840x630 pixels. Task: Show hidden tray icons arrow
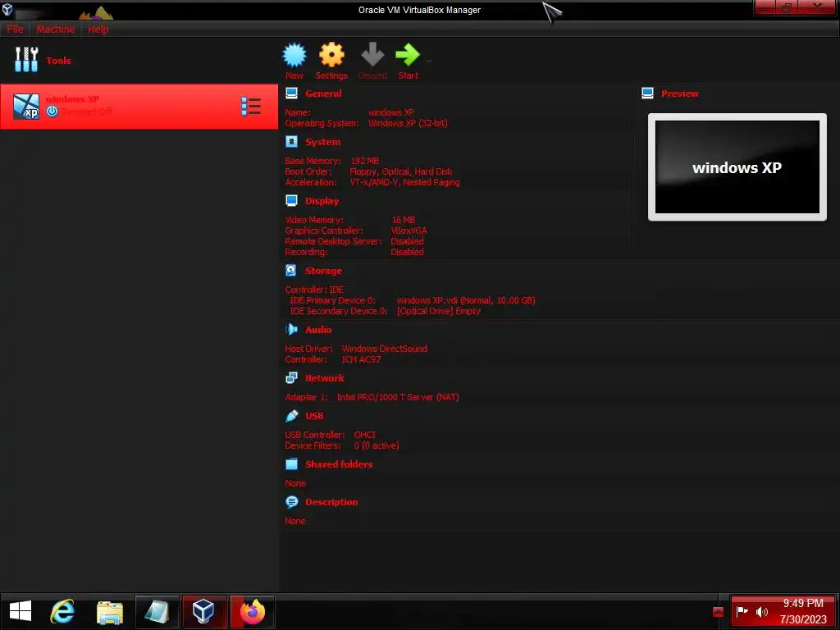pyautogui.click(x=719, y=612)
